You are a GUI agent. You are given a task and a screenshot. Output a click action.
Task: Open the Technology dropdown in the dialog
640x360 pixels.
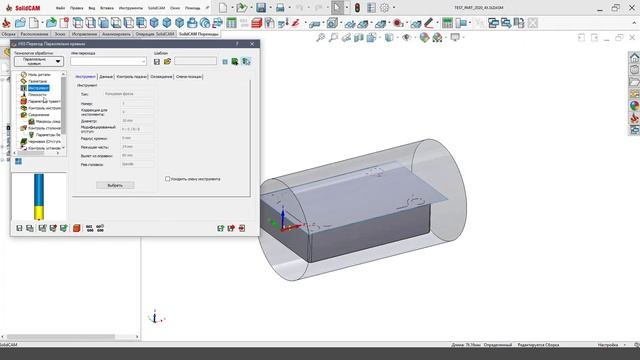click(39, 61)
